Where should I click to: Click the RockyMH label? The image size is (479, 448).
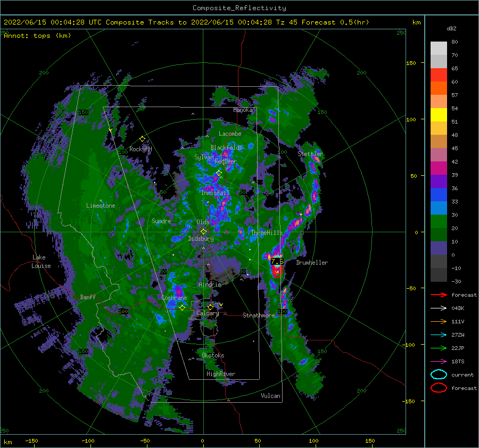click(141, 149)
